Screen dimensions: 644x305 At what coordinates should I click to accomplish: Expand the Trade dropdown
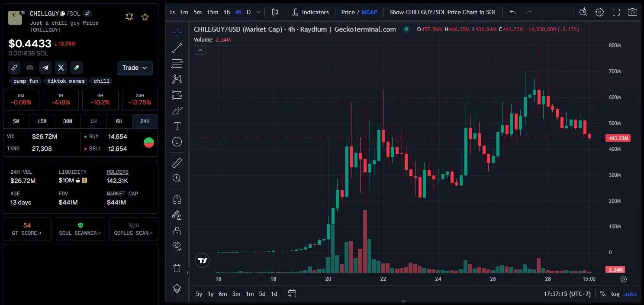(x=135, y=68)
